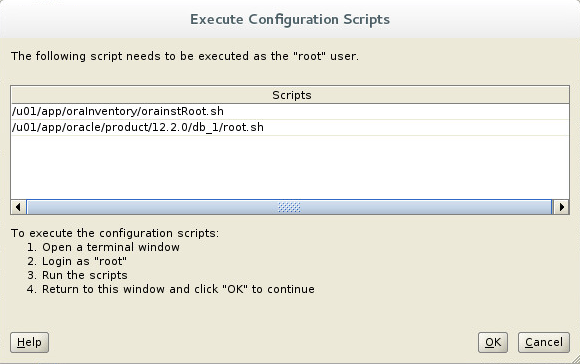This screenshot has width=580, height=364.
Task: Select the db_1/root.sh script row
Action: [x=290, y=127]
